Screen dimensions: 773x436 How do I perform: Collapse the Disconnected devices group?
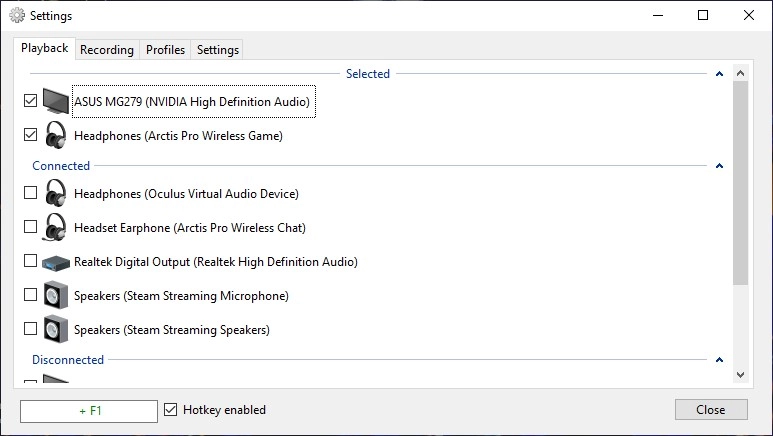[719, 360]
